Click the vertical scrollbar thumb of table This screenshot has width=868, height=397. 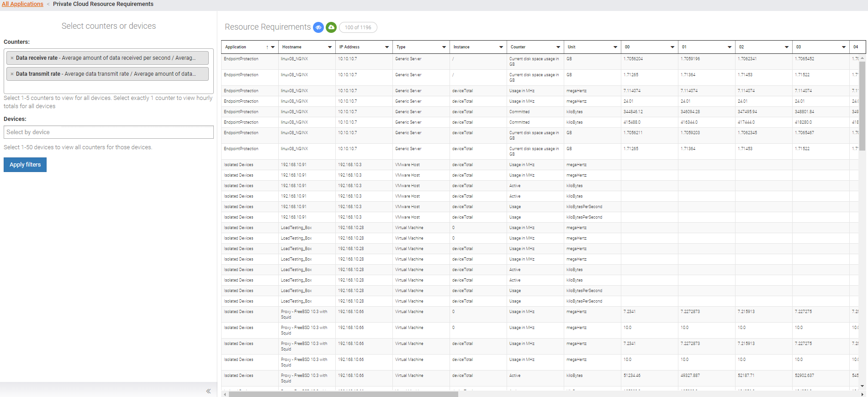coord(863,106)
